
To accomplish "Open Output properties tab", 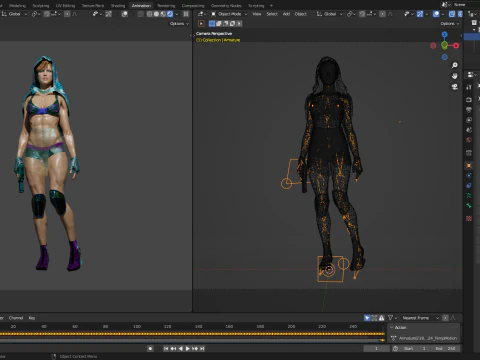I will [x=469, y=110].
